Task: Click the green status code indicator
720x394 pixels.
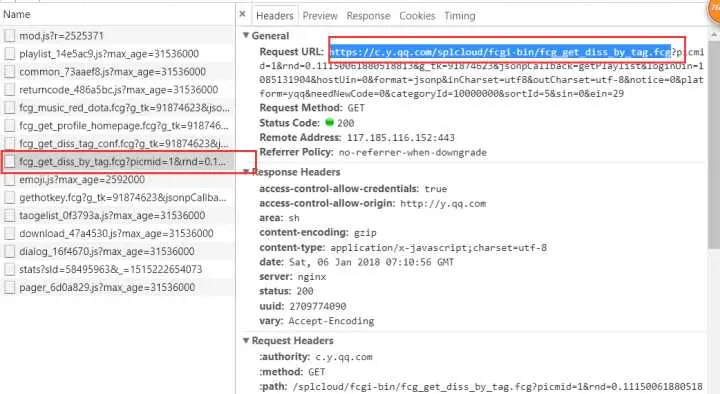Action: (x=329, y=122)
